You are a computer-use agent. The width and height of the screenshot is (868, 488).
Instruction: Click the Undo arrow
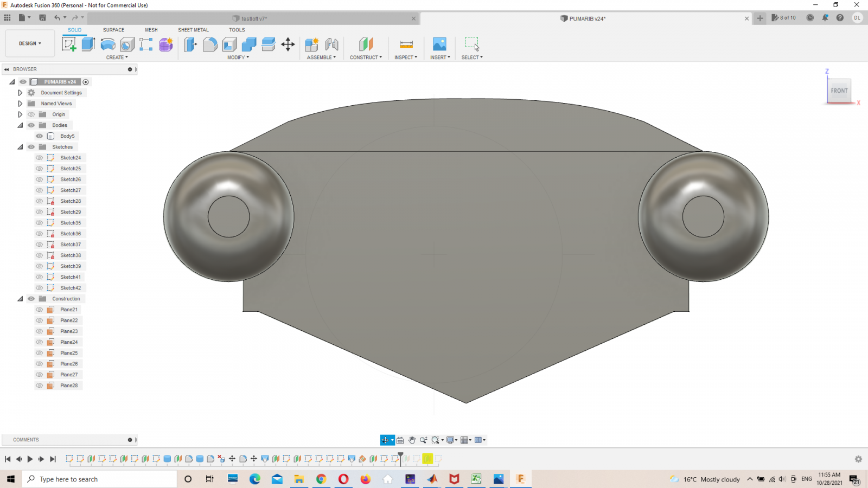coord(57,18)
